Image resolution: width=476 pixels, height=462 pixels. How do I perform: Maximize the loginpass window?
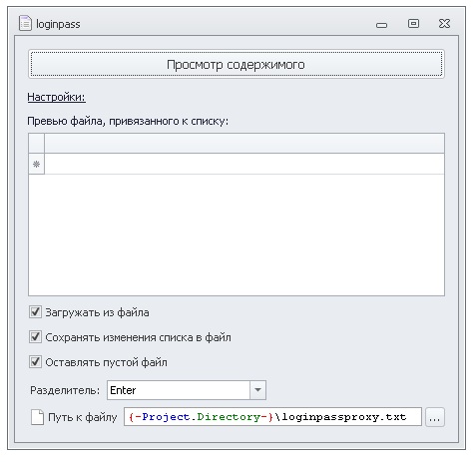(413, 23)
